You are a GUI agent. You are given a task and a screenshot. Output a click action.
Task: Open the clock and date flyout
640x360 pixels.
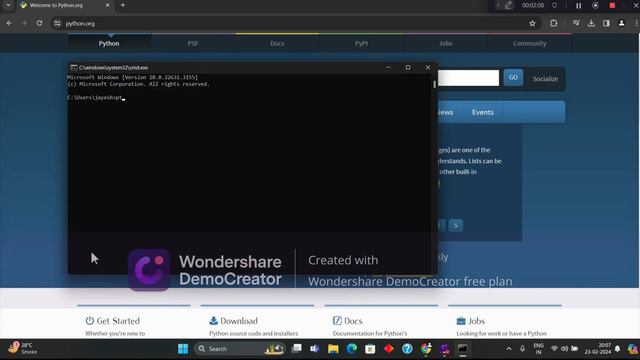pyautogui.click(x=598, y=349)
